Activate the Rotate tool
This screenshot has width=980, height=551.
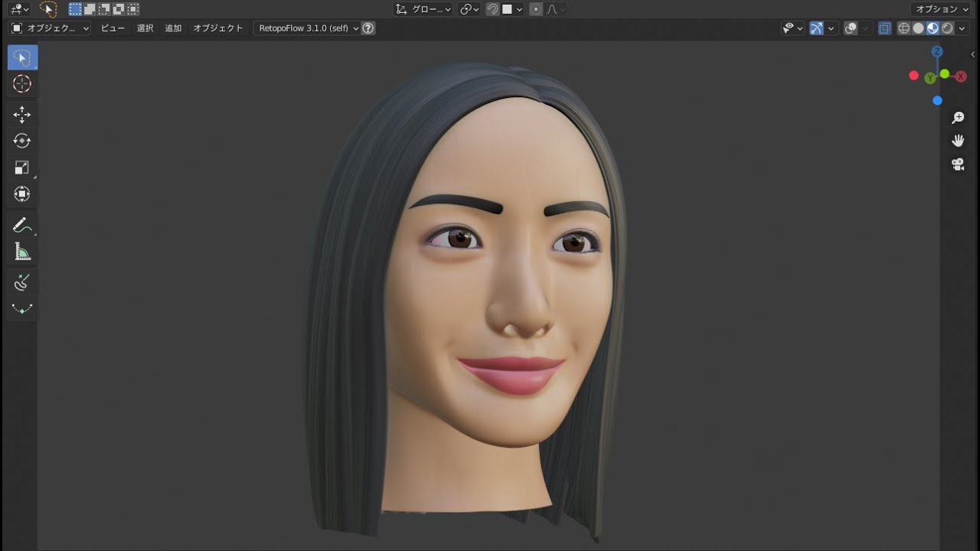[x=22, y=141]
